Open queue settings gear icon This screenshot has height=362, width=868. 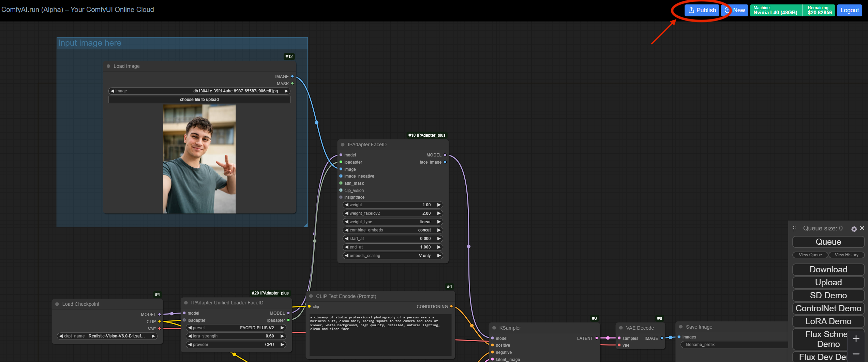click(854, 229)
